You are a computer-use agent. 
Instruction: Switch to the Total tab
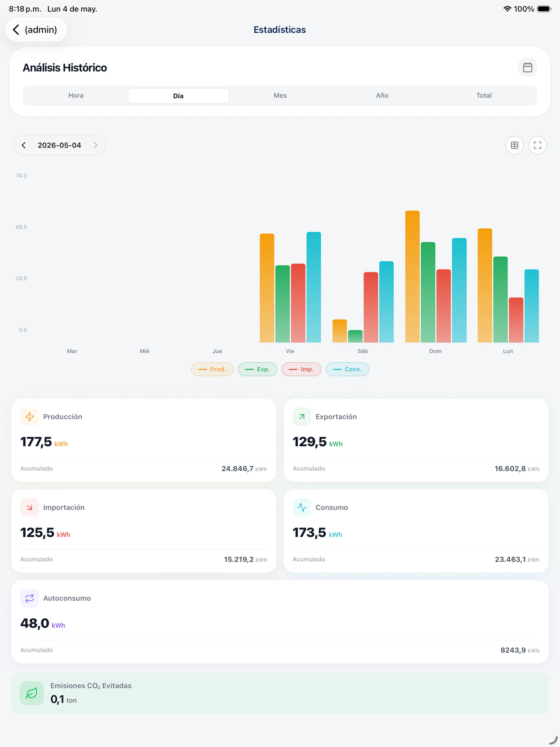[x=484, y=96]
